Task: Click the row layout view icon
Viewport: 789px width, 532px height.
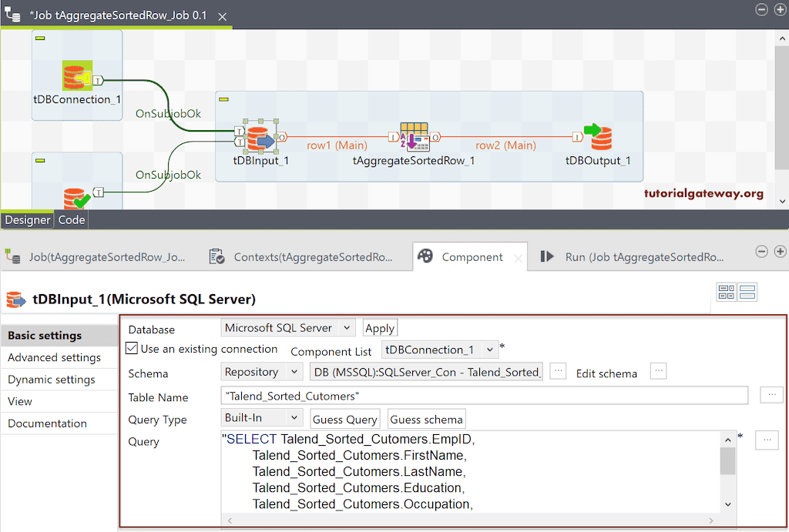Action: 747,292
